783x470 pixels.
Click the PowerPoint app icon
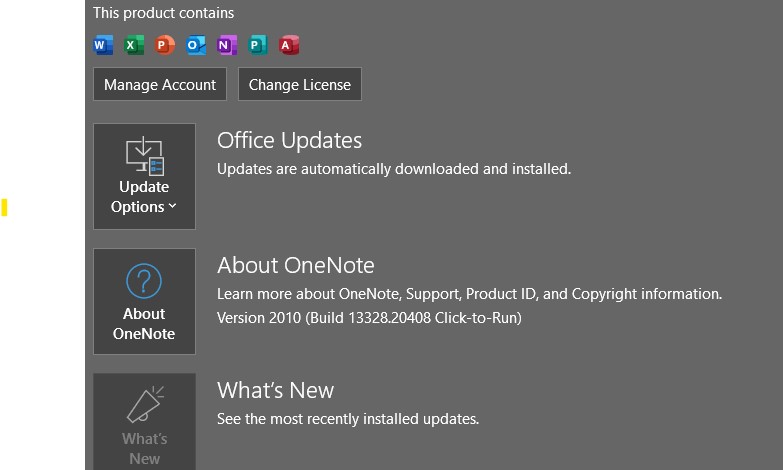[x=165, y=45]
